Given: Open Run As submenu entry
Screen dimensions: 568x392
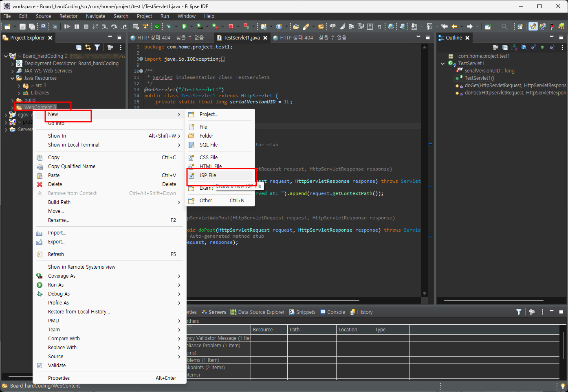Looking at the screenshot, I should pyautogui.click(x=109, y=285).
